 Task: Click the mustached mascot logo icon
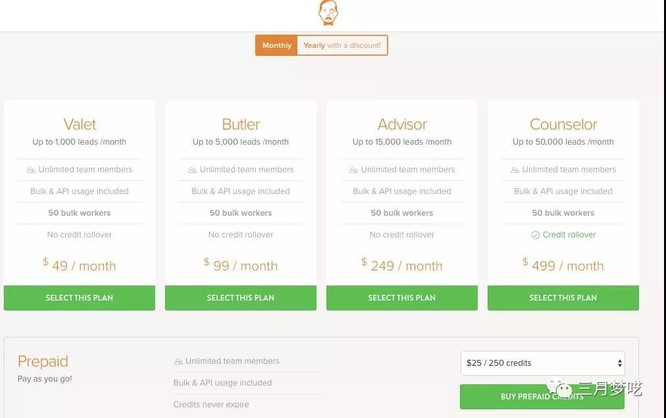[328, 12]
